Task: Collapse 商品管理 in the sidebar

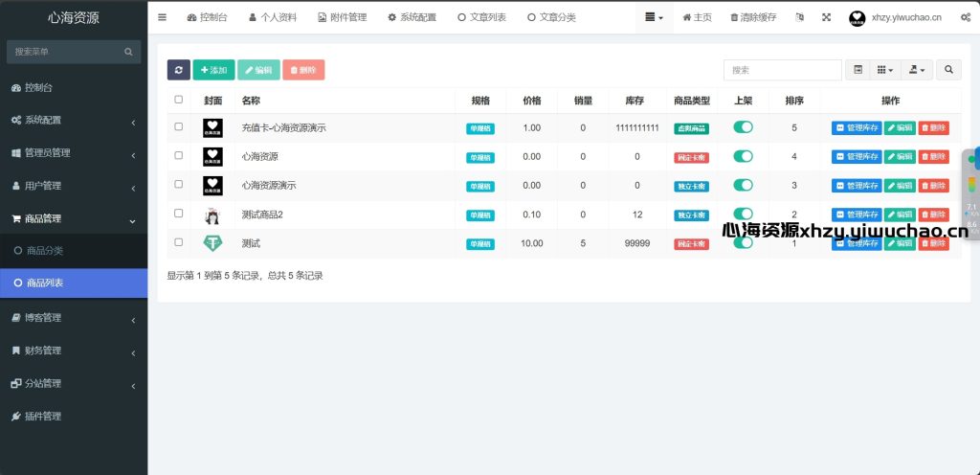Action: click(x=74, y=218)
